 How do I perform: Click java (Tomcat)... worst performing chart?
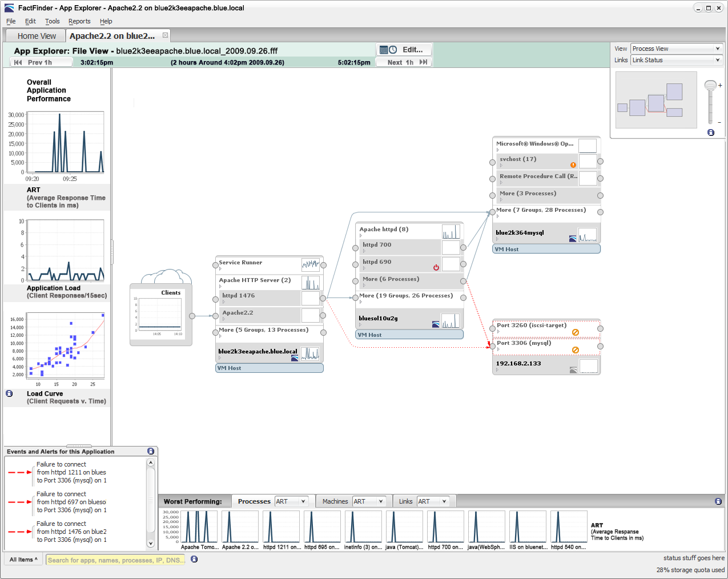(405, 526)
